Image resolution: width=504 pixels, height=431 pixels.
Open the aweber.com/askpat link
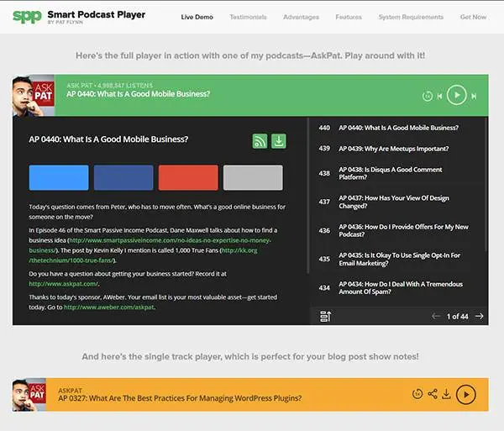coord(109,307)
